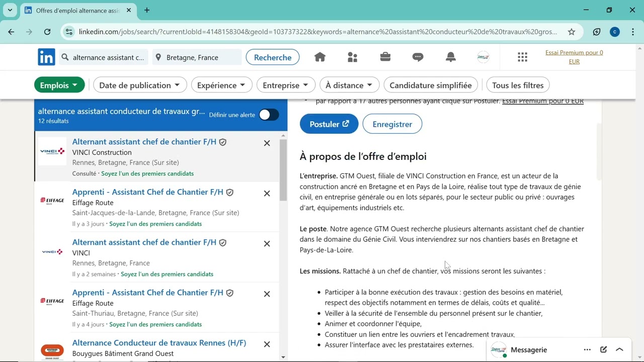This screenshot has height=362, width=644.
Task: Open À distance filter dropdown
Action: point(350,85)
